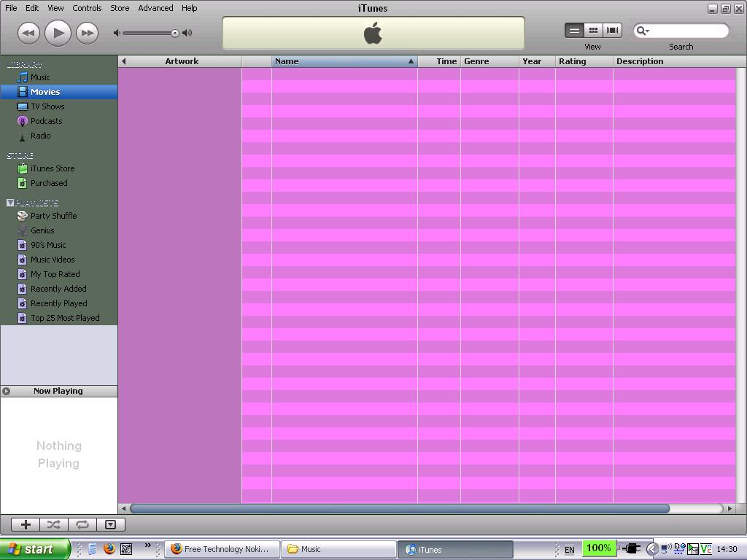Viewport: 747px width, 560px height.
Task: Switch to Cover Flow view
Action: [x=612, y=31]
